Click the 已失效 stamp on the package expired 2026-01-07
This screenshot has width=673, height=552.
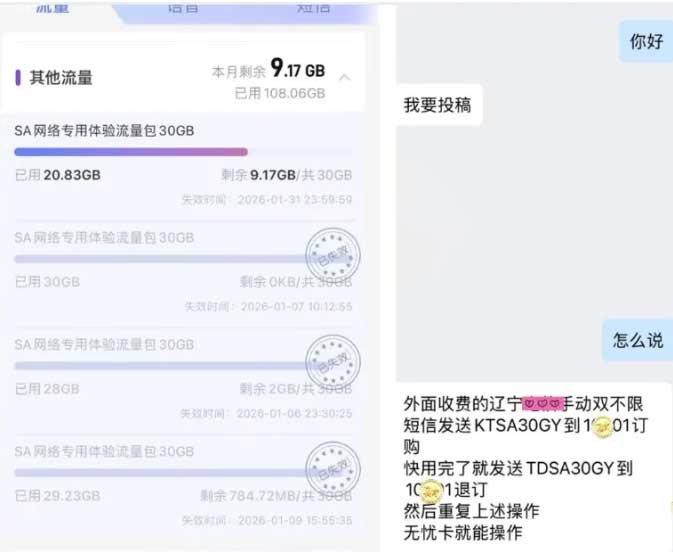point(333,255)
